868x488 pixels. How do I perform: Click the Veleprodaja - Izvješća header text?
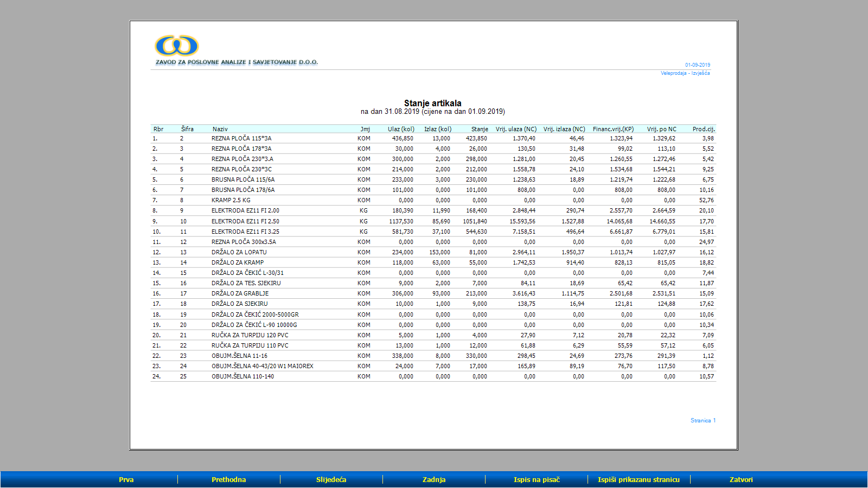685,73
